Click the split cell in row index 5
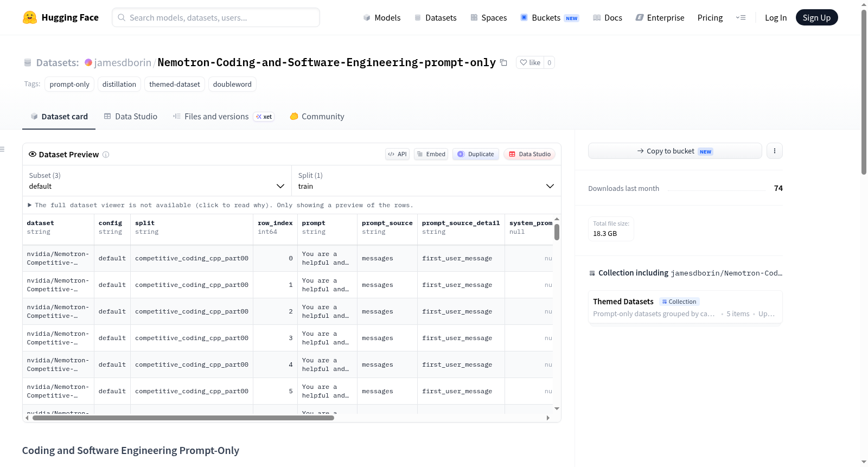Viewport: 868px width, 467px height. coord(192,391)
